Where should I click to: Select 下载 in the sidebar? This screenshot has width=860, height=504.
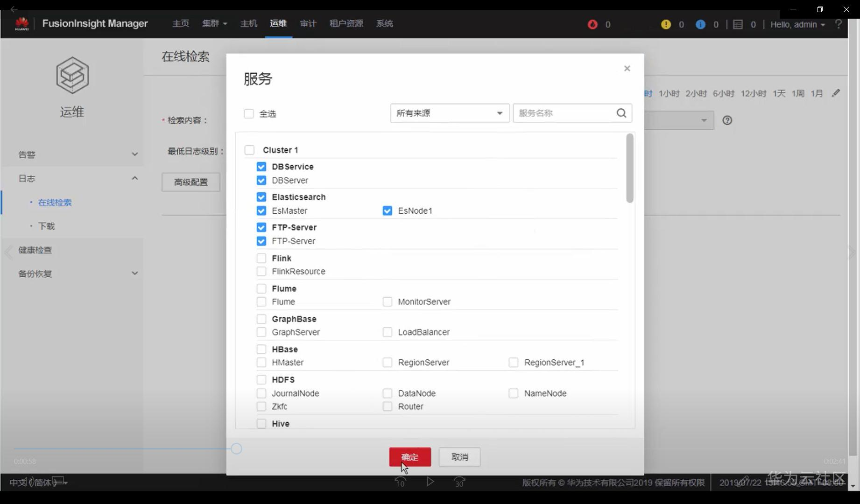pos(47,226)
